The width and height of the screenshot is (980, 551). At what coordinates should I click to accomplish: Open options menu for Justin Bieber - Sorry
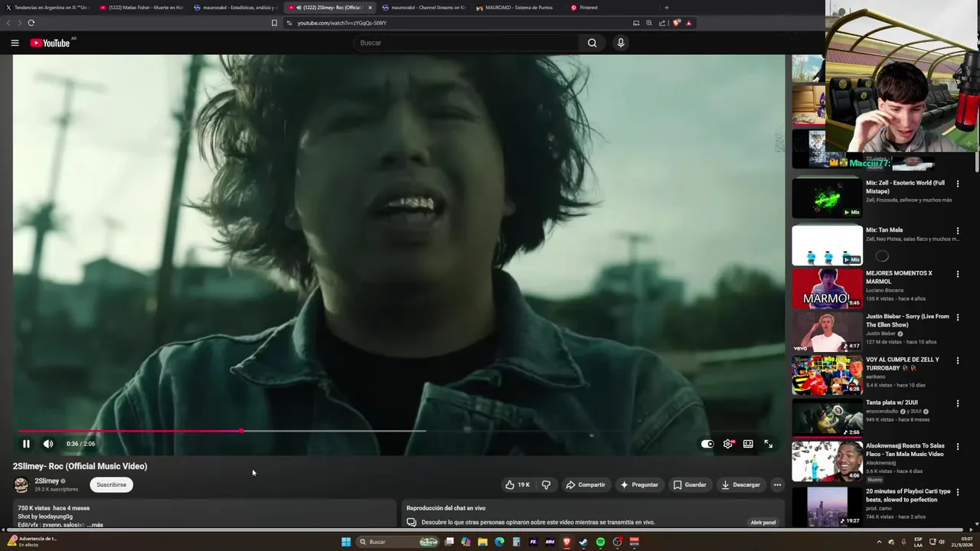[957, 317]
